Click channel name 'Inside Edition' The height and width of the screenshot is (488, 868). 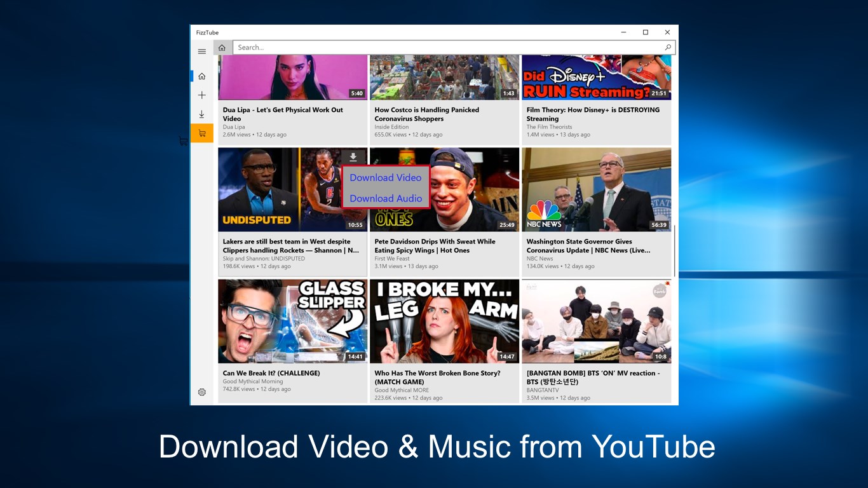[392, 127]
